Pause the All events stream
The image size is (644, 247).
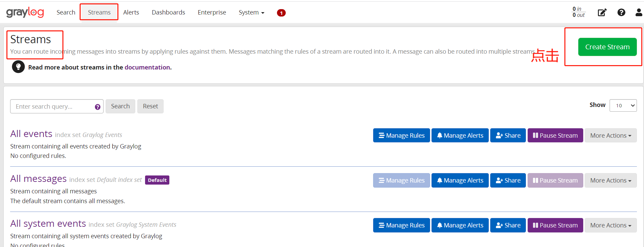pos(555,135)
